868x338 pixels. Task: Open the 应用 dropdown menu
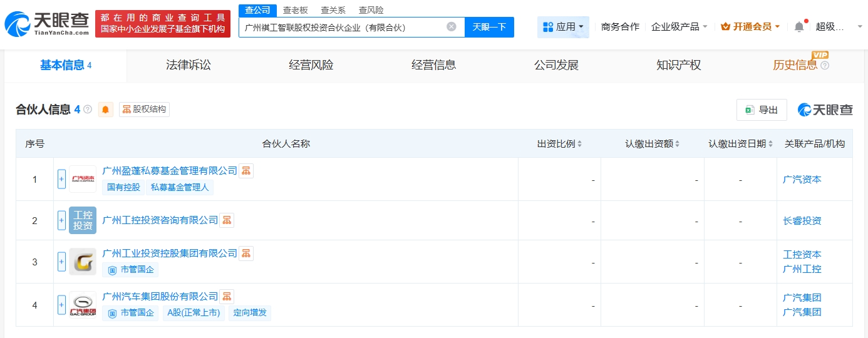(563, 27)
